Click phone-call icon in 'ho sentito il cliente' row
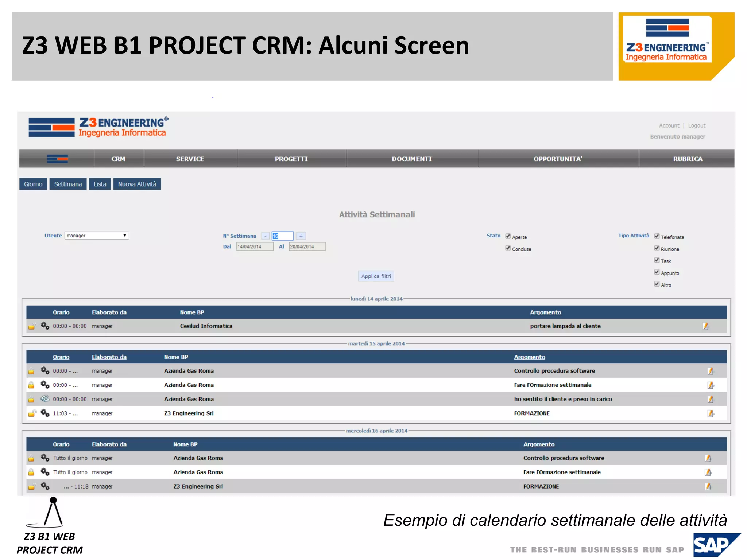This screenshot has height=560, width=747. click(45, 399)
